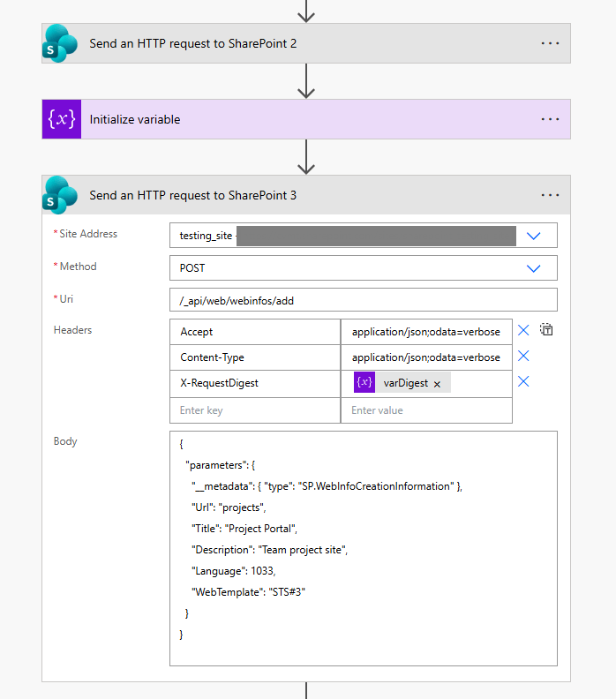Click the Initialize variable curly-brace icon
The height and width of the screenshot is (699, 616).
pyautogui.click(x=61, y=119)
